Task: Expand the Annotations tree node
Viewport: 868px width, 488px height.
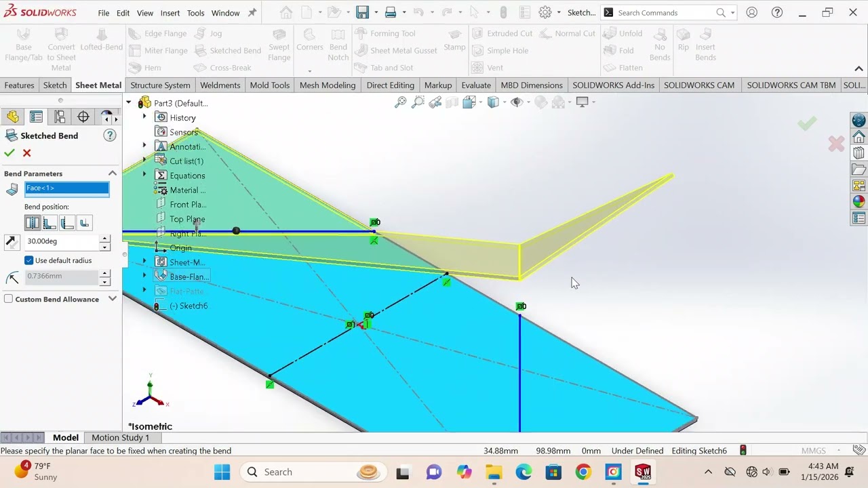Action: [x=144, y=146]
